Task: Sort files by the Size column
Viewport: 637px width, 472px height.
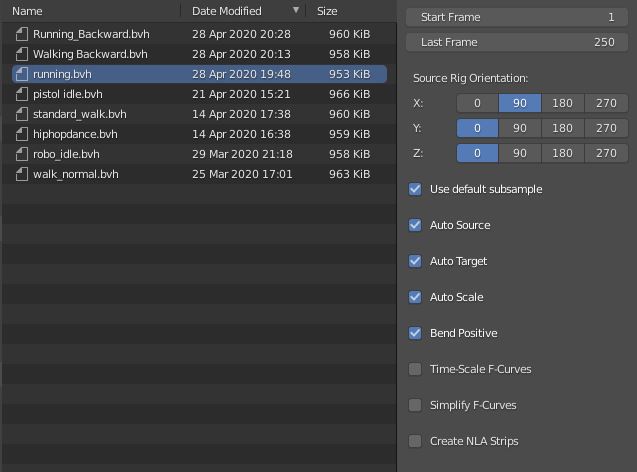Action: click(x=327, y=11)
